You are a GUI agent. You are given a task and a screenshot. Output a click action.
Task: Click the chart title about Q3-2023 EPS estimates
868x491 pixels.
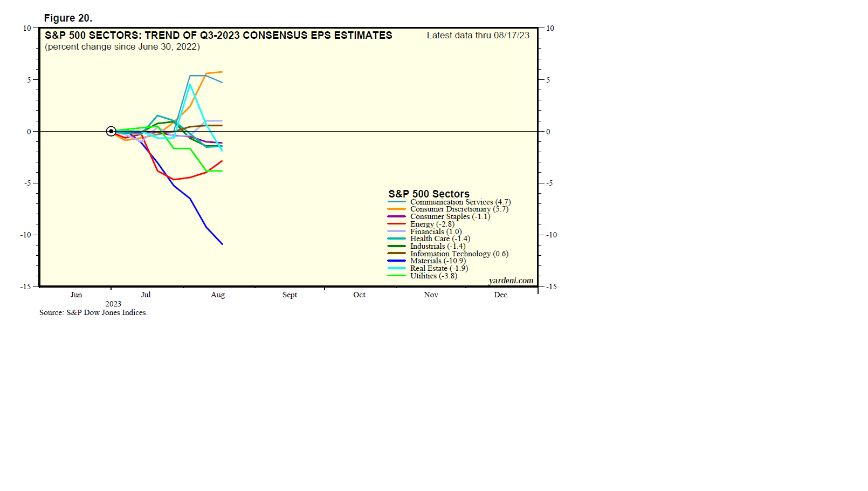218,36
